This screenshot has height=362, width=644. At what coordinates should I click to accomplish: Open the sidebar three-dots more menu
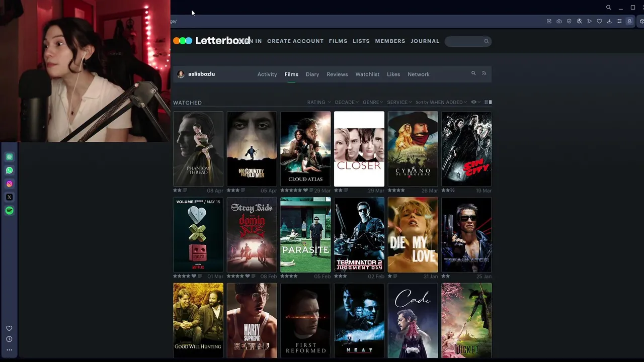pyautogui.click(x=9, y=350)
